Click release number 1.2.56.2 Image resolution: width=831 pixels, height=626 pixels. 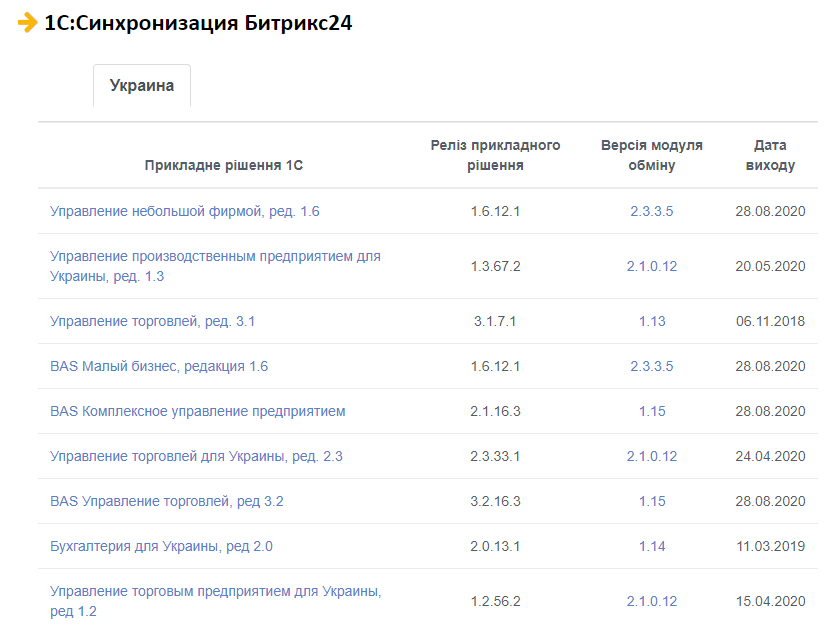click(x=496, y=601)
